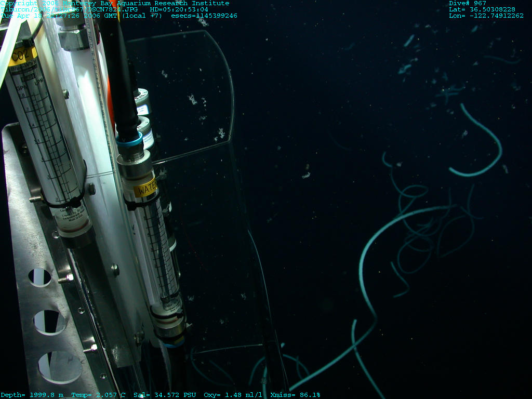Click the middle circular hole in metal bracket
The width and height of the screenshot is (532, 399).
click(x=50, y=322)
